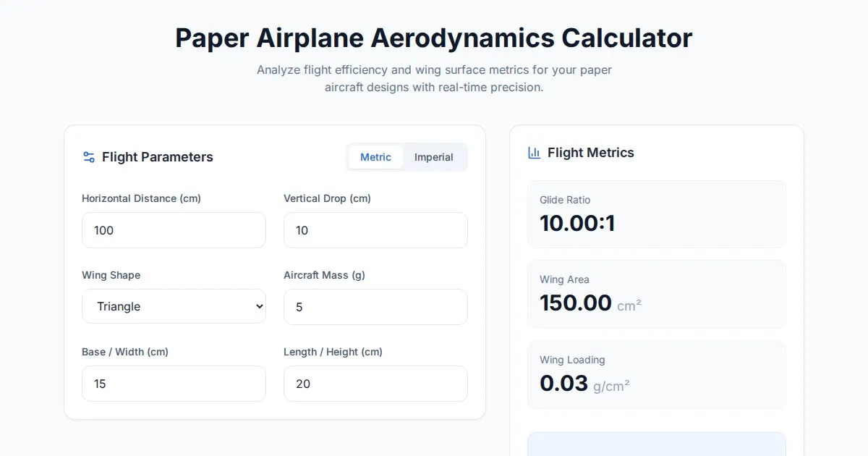This screenshot has height=456, width=868.
Task: Open the Wing Shape dropdown
Action: coord(174,306)
